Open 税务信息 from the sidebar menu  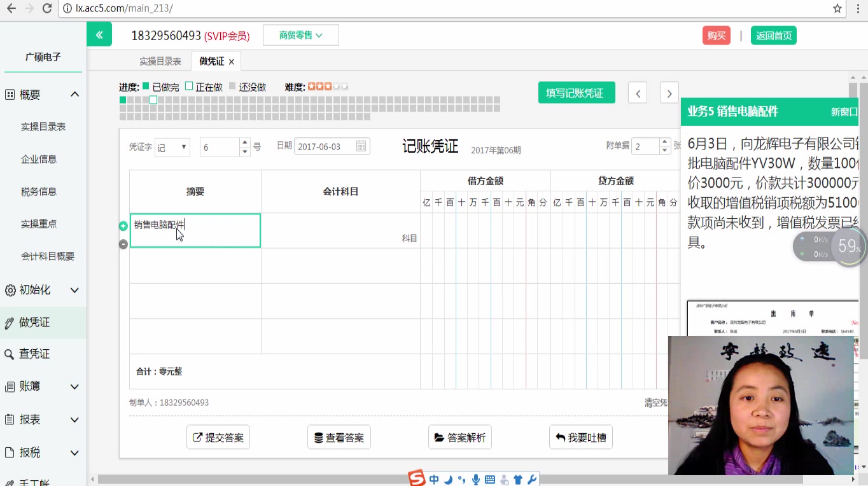[38, 191]
